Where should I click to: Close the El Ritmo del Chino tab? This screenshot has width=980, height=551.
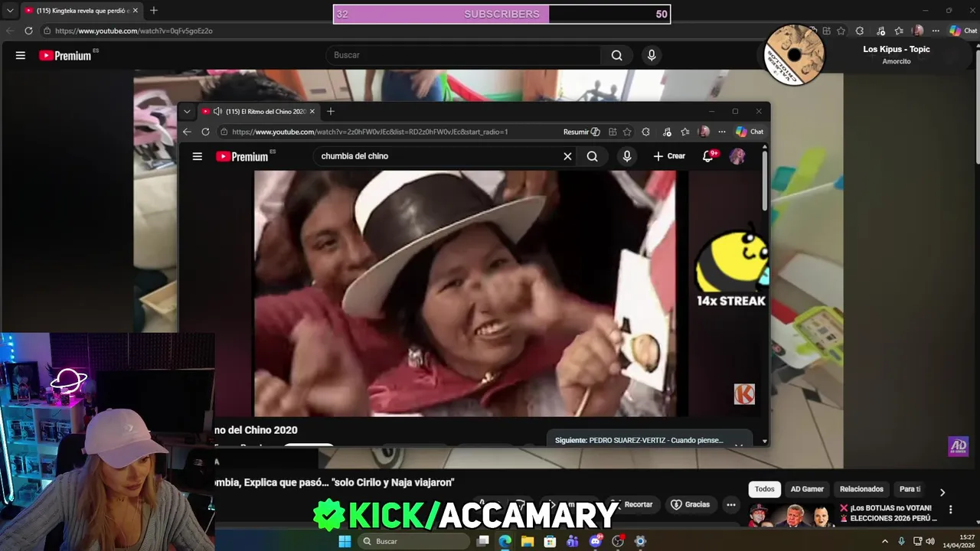[312, 111]
